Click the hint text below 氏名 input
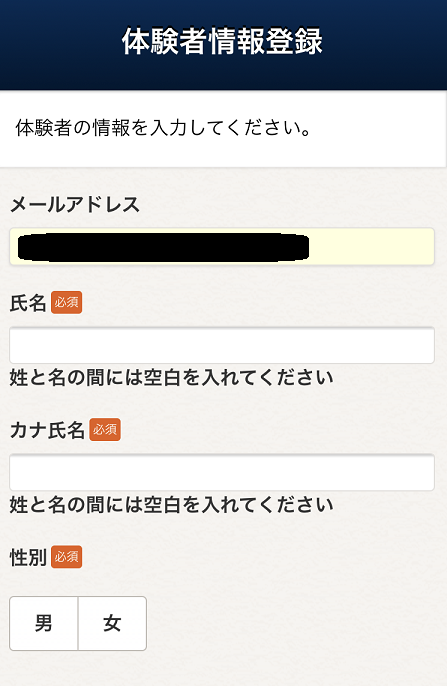 (x=171, y=378)
